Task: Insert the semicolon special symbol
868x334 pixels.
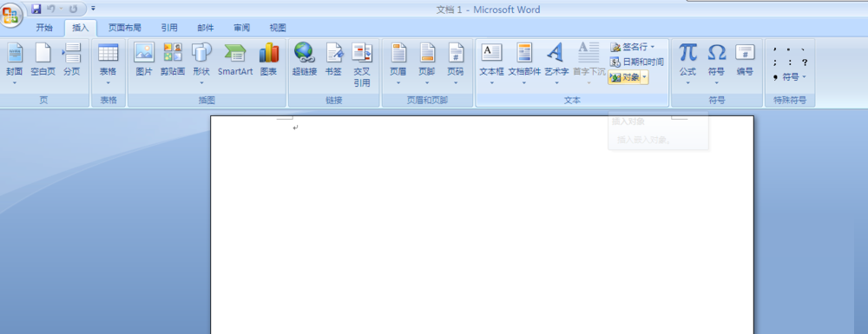Action: point(775,62)
